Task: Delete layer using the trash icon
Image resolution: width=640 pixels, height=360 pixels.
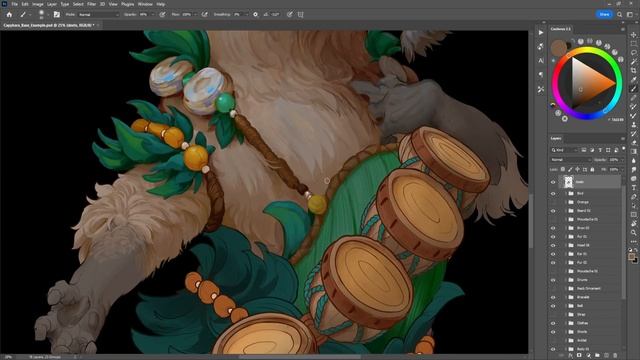Action: click(615, 356)
